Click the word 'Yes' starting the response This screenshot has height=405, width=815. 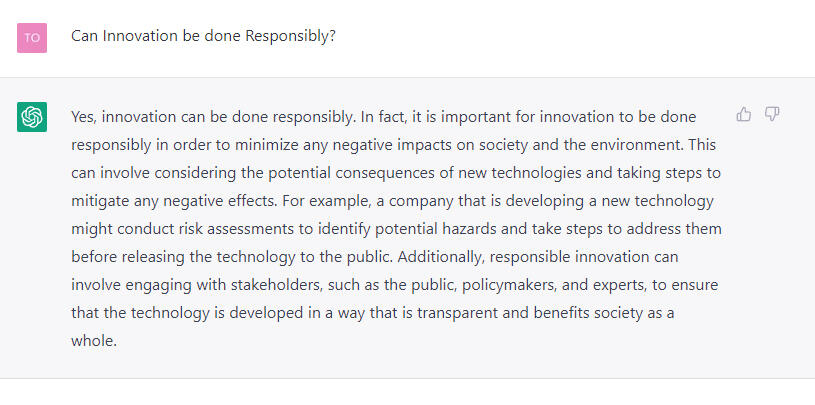[83, 117]
